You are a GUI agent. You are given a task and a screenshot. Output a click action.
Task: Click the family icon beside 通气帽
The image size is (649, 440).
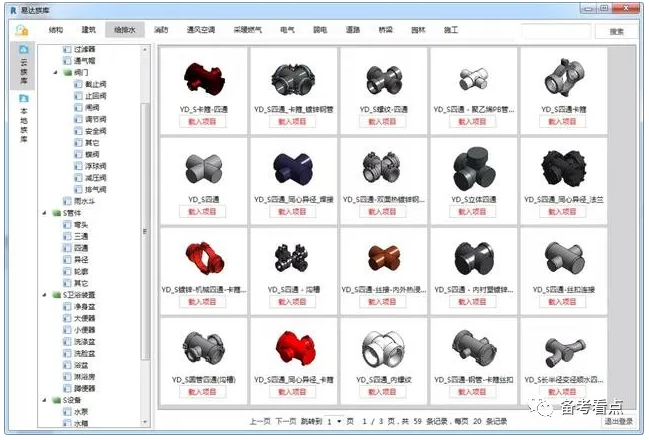tap(67, 61)
